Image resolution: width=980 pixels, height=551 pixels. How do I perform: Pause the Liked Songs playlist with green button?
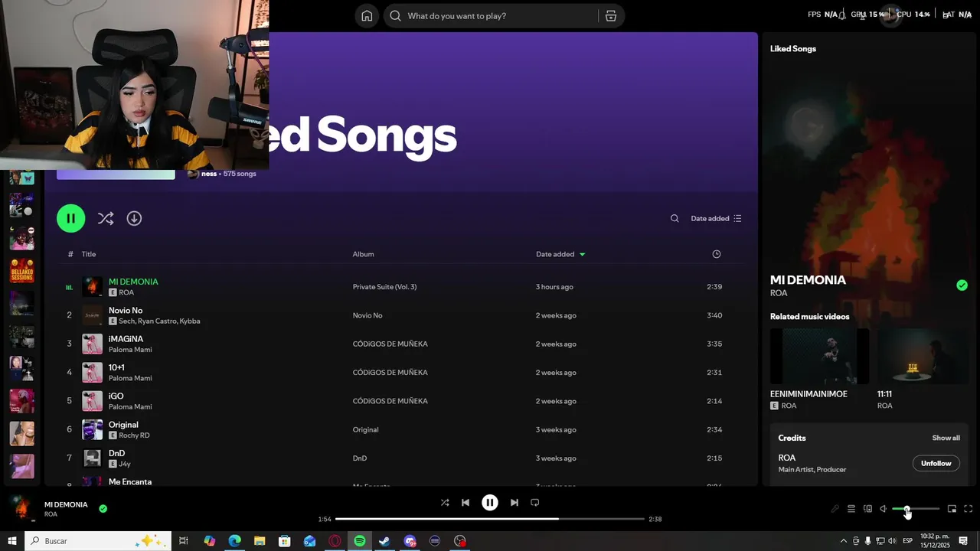70,218
